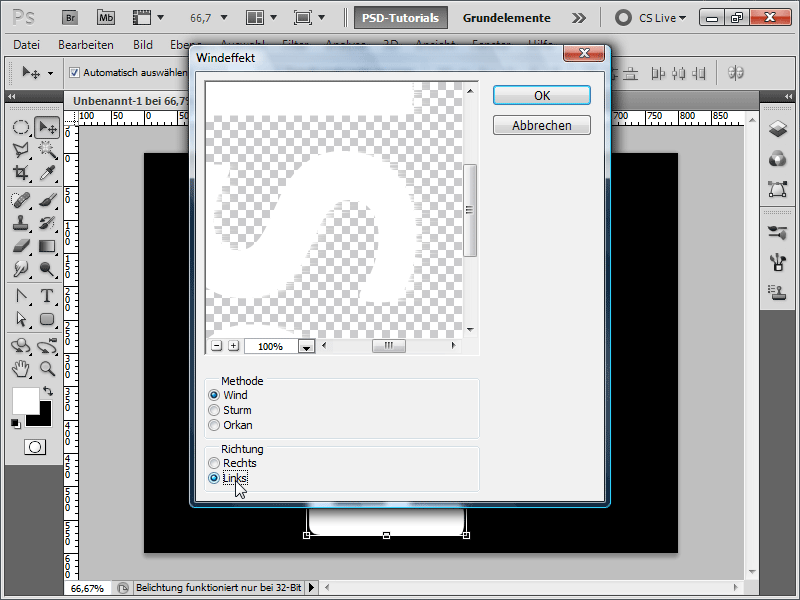Select the Pen tool
The height and width of the screenshot is (600, 800).
[x=21, y=296]
